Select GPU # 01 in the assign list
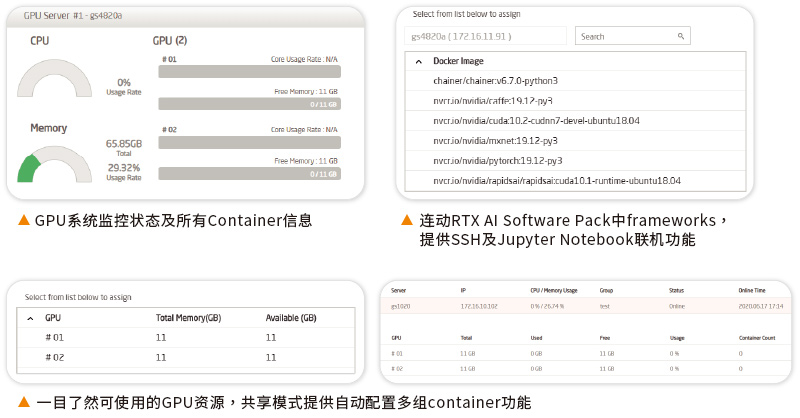 55,338
